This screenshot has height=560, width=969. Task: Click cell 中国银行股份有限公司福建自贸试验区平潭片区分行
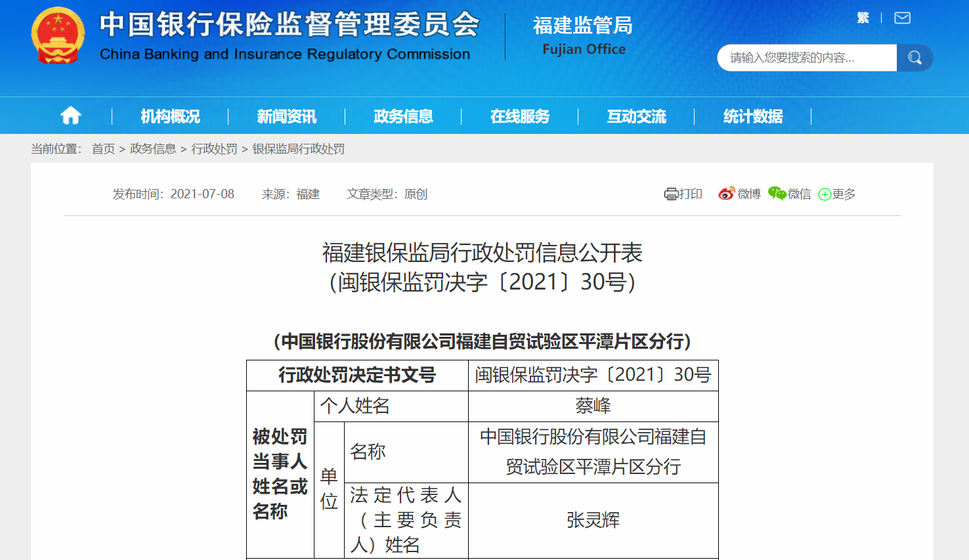click(x=593, y=452)
